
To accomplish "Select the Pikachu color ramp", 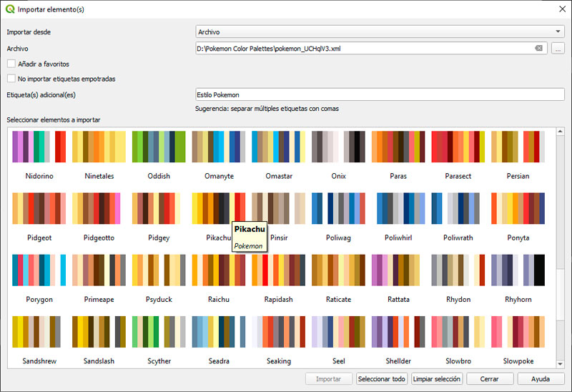I will pos(219,208).
